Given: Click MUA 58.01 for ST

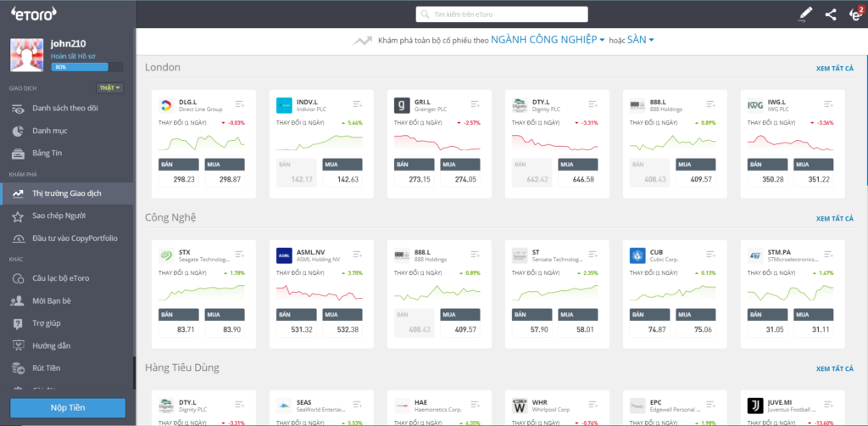Looking at the screenshot, I should (578, 322).
